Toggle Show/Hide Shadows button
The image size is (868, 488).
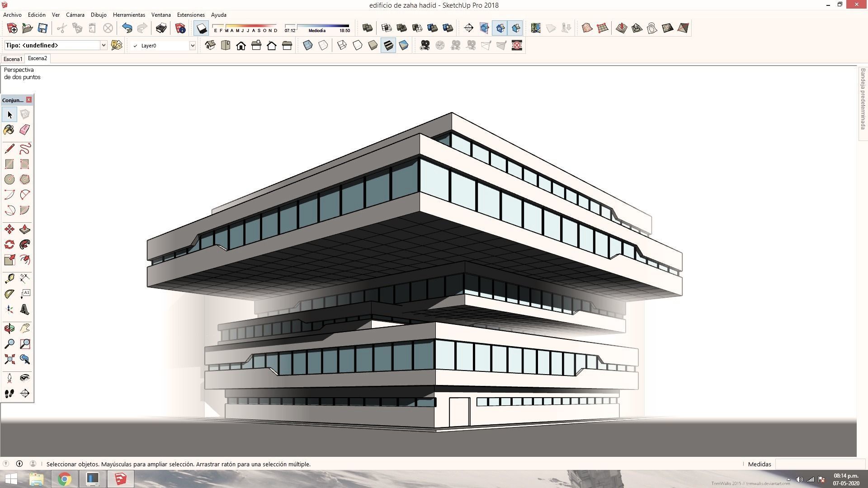[x=201, y=28]
